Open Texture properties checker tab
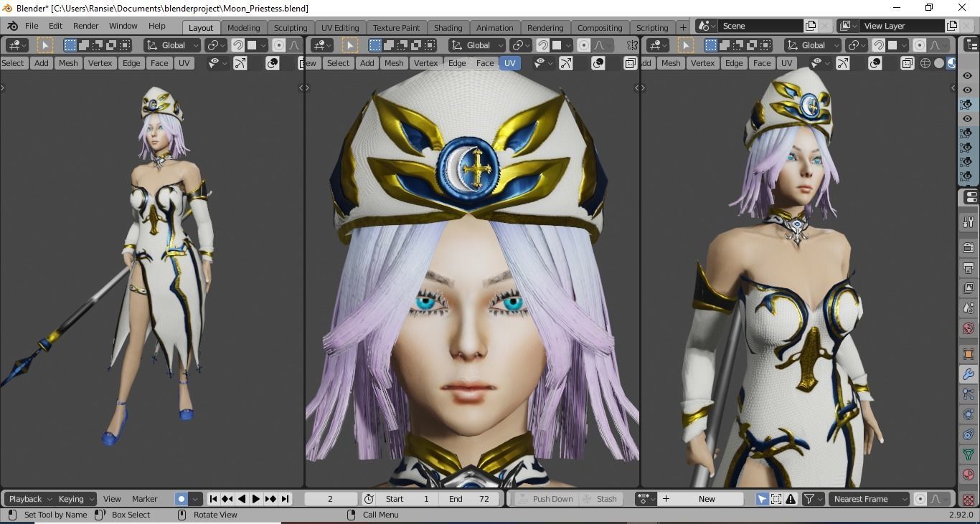The width and height of the screenshot is (980, 524). [969, 500]
